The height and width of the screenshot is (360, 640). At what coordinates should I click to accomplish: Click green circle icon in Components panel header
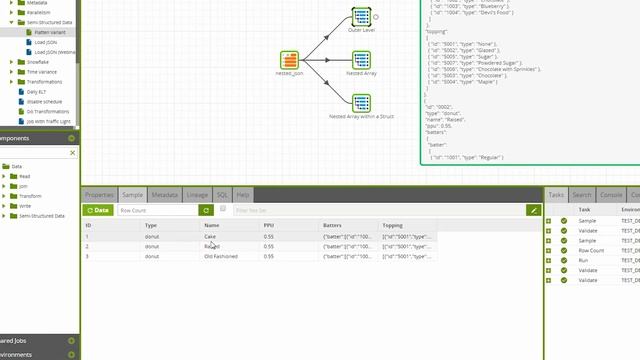(71, 138)
